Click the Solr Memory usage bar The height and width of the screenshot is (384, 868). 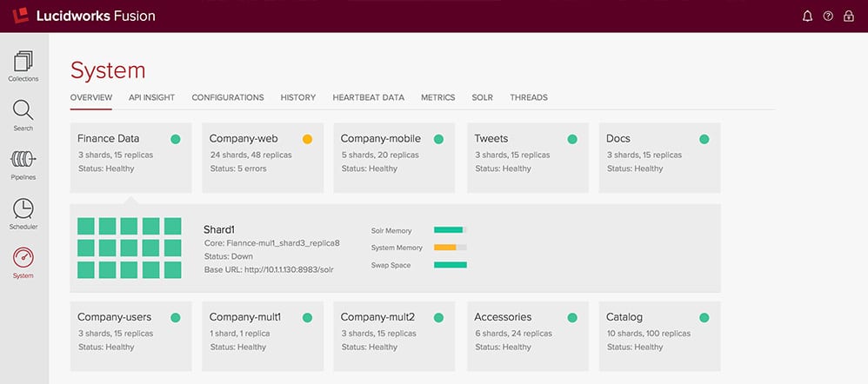(x=450, y=229)
